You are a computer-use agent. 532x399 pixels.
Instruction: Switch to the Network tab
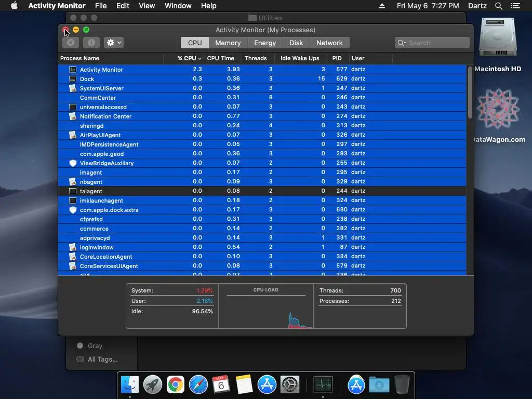pyautogui.click(x=329, y=43)
